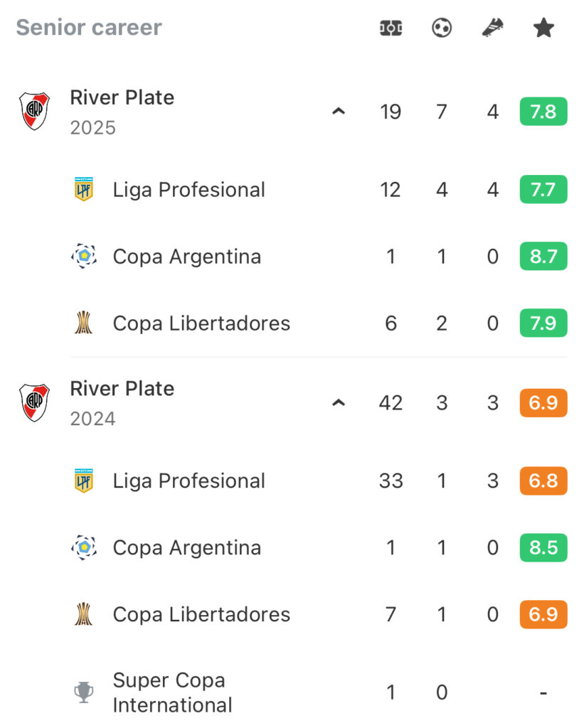The image size is (584, 728).
Task: Open Super Copa International competition row
Action: pos(319,692)
